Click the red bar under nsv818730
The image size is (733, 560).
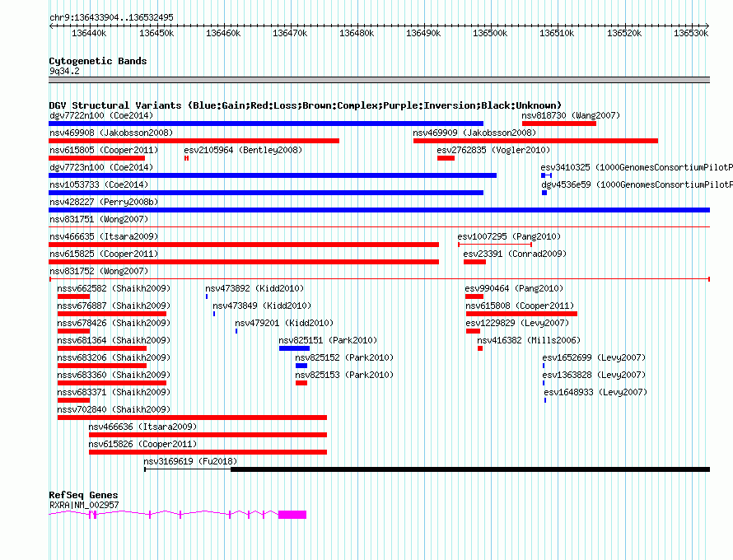pyautogui.click(x=559, y=124)
